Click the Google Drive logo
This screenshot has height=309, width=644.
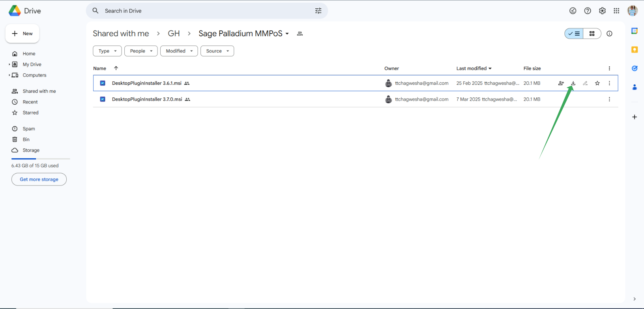[x=15, y=11]
